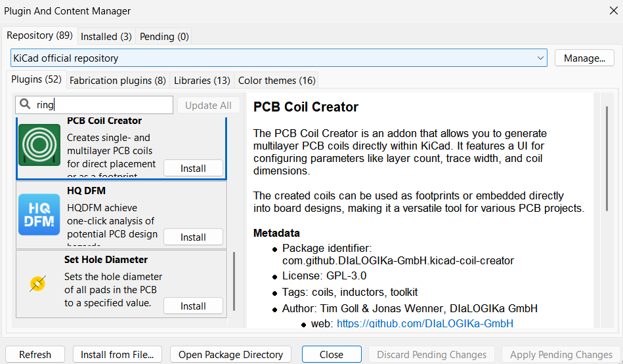Open the Pending (0) tab

164,37
